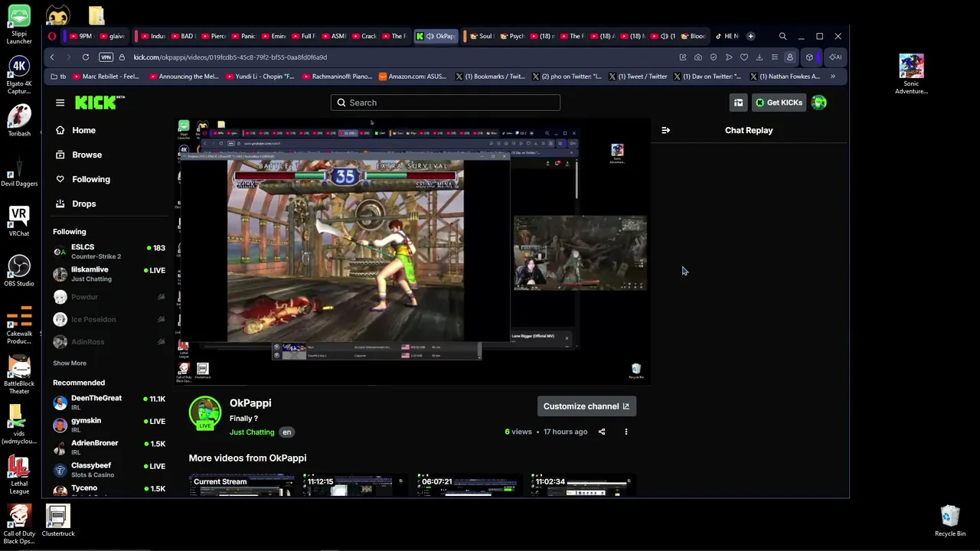Image resolution: width=980 pixels, height=551 pixels.
Task: Click the kick.com URL in address bar
Action: [230, 57]
